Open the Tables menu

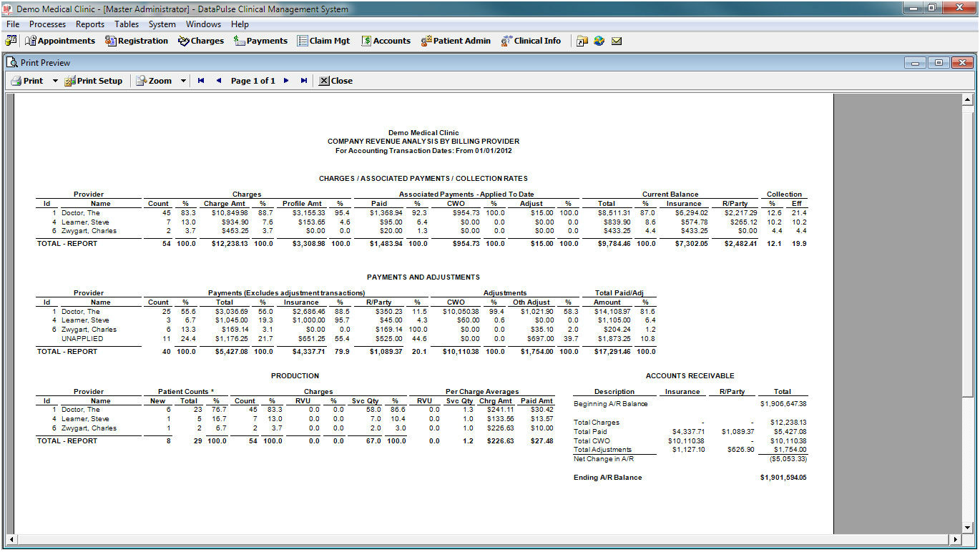pyautogui.click(x=127, y=24)
